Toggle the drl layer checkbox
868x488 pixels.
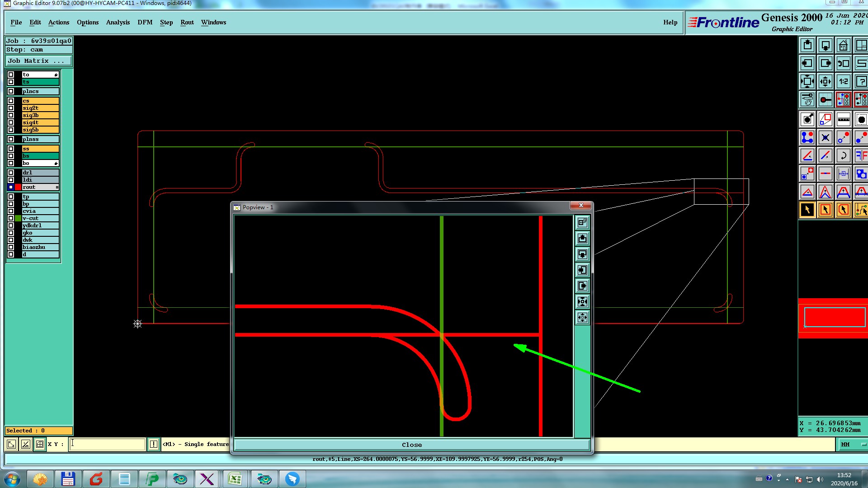coord(11,173)
